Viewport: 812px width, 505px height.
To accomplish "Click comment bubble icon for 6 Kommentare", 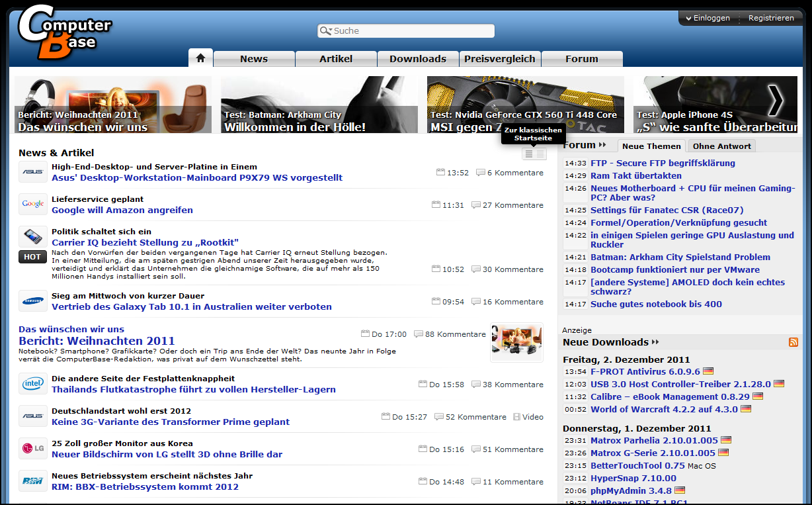I will click(481, 173).
